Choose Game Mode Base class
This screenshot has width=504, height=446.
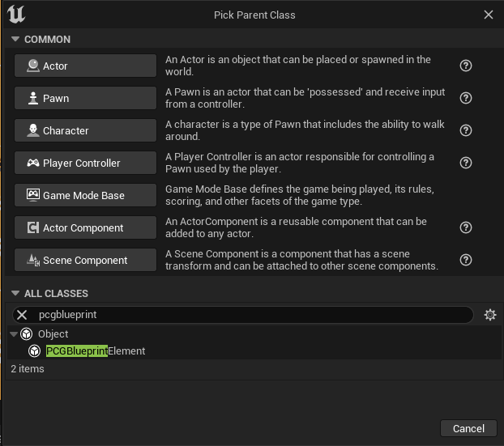85,195
